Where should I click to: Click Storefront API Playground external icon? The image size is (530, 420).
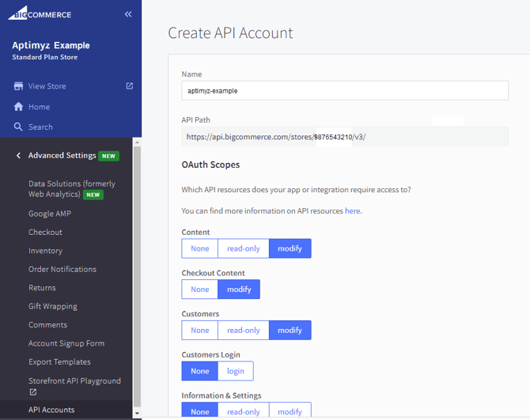[x=33, y=392]
